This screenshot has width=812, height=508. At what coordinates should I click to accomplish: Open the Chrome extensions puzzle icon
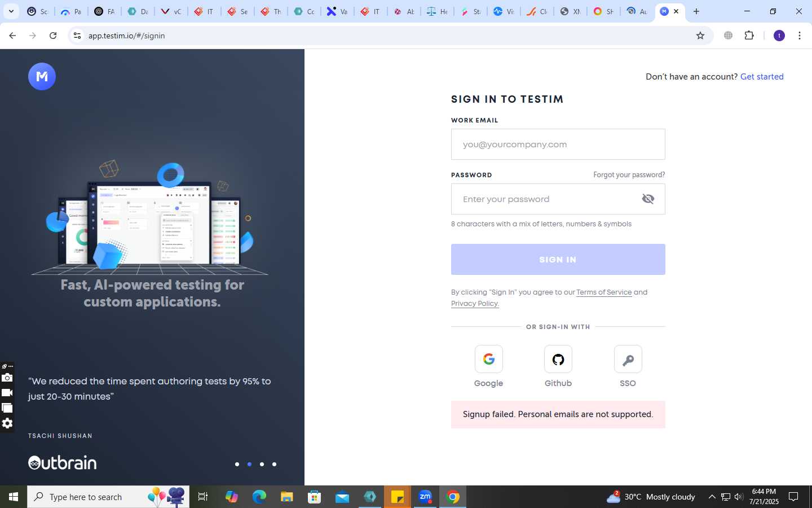coord(749,36)
